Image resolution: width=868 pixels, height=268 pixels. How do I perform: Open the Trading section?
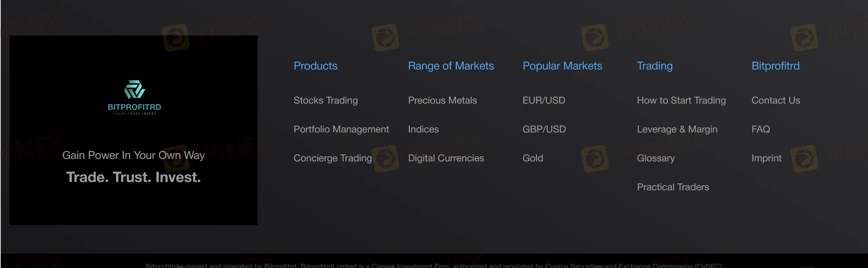654,66
